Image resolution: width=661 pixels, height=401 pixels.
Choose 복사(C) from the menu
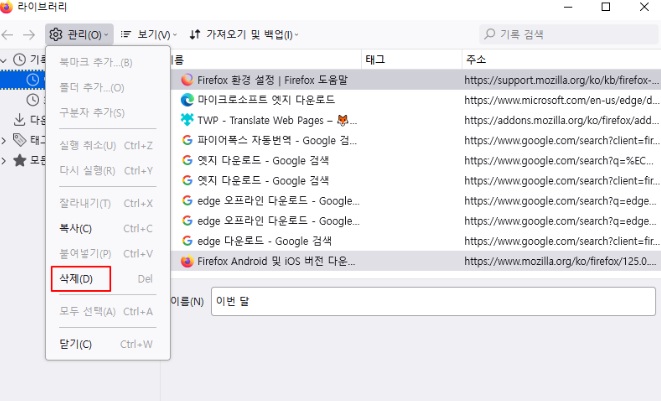point(76,229)
